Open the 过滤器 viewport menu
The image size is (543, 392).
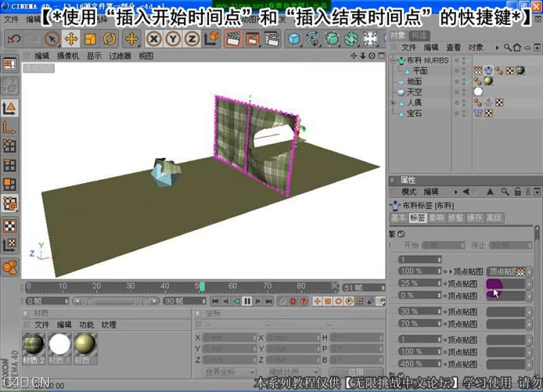point(119,58)
